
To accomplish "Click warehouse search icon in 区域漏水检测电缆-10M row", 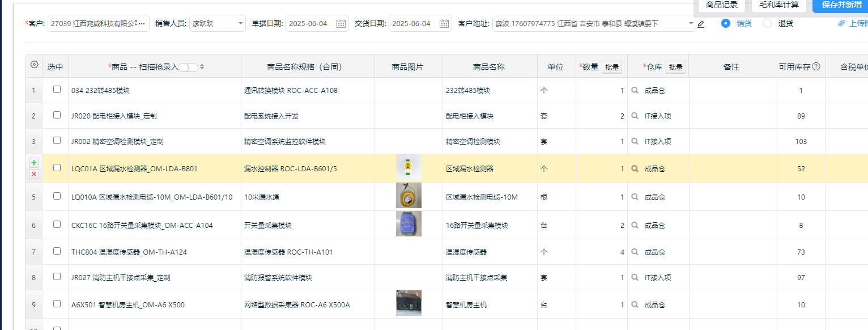I will [635, 197].
